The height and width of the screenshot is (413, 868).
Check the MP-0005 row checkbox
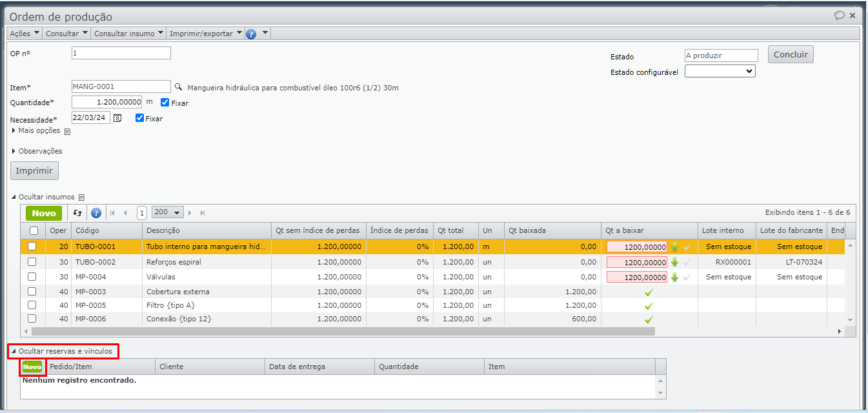[32, 305]
